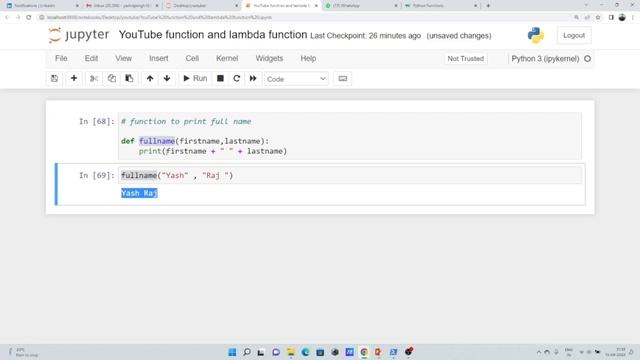Switch to the first browser tab
This screenshot has height=360, width=640.
41,6
